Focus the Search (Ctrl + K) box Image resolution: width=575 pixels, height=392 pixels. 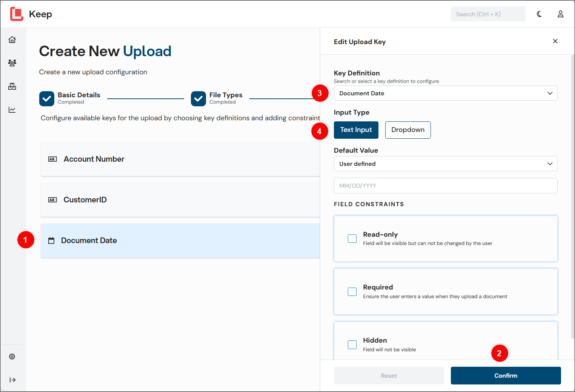488,14
